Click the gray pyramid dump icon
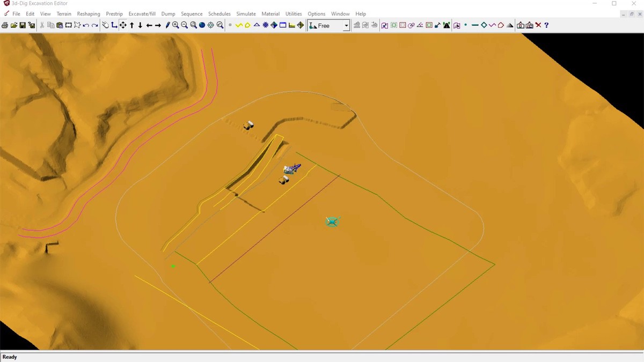This screenshot has width=644, height=362. 510,25
